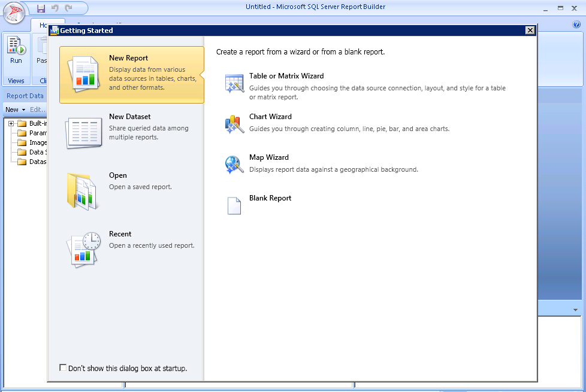Click the Edit button in Report Data
This screenshot has width=586, height=392.
click(37, 110)
